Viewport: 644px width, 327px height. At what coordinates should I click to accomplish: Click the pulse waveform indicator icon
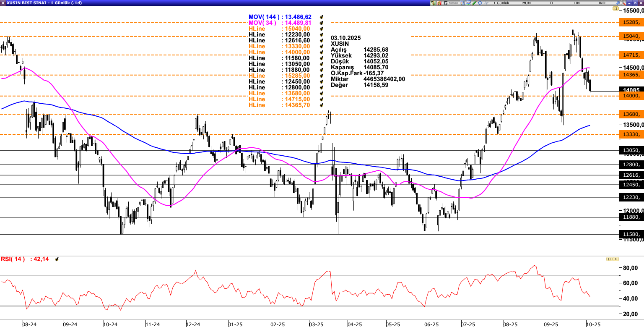point(486,3)
